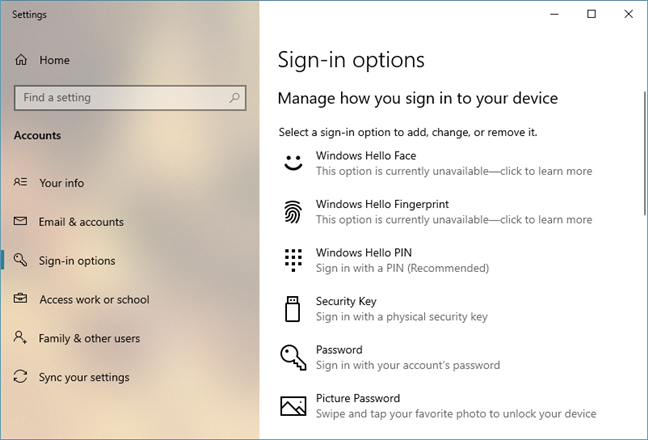Open Access work or school
This screenshot has height=440, width=648.
click(130, 300)
